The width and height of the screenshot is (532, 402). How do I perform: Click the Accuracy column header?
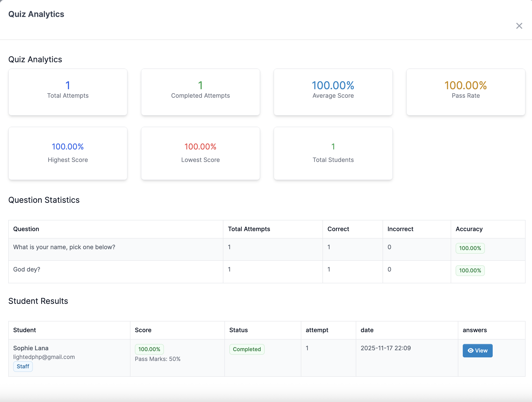point(469,229)
